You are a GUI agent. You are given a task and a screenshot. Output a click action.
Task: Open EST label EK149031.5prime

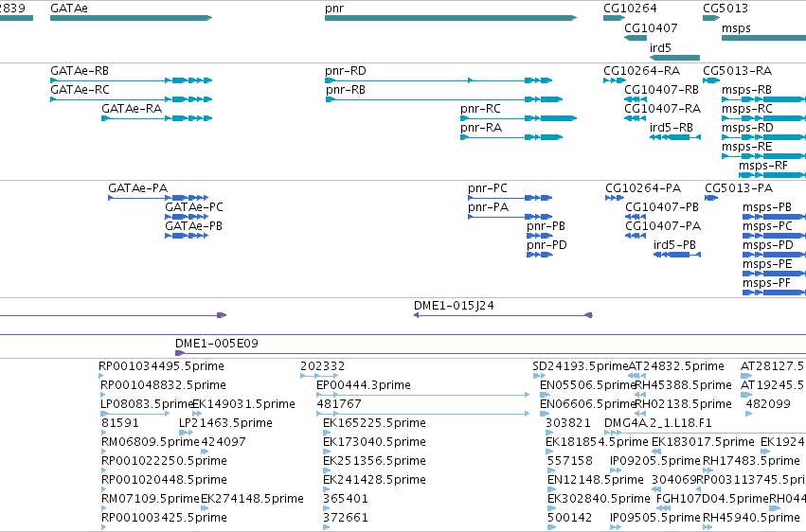coord(243,404)
